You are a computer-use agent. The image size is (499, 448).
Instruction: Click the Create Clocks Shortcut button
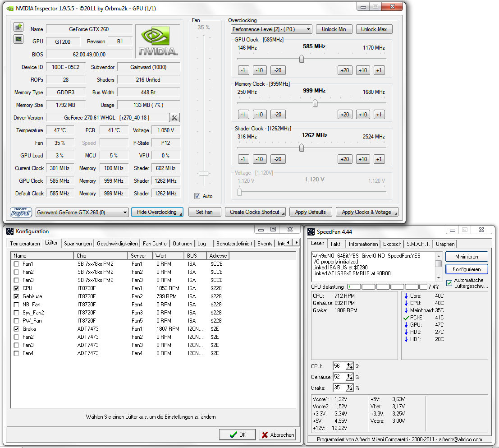(255, 212)
